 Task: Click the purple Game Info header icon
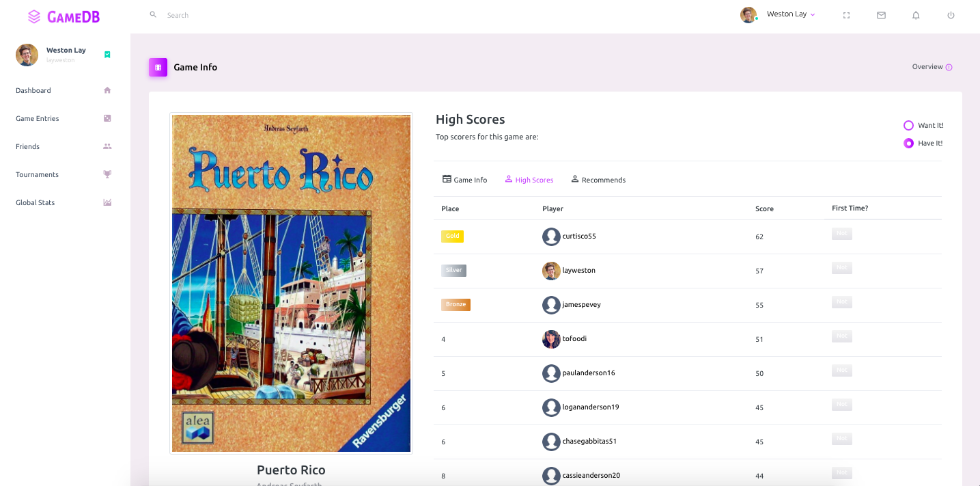point(158,67)
